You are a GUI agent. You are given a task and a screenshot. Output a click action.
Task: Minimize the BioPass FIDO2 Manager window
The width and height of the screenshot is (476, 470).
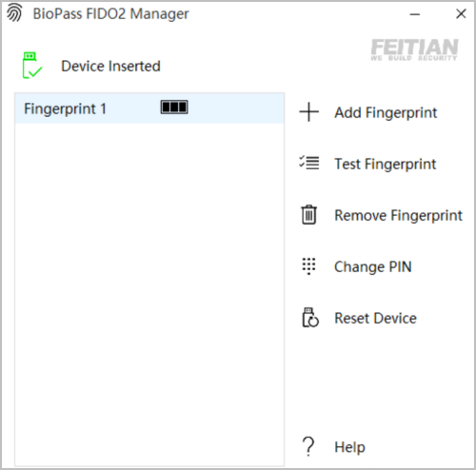tap(415, 14)
